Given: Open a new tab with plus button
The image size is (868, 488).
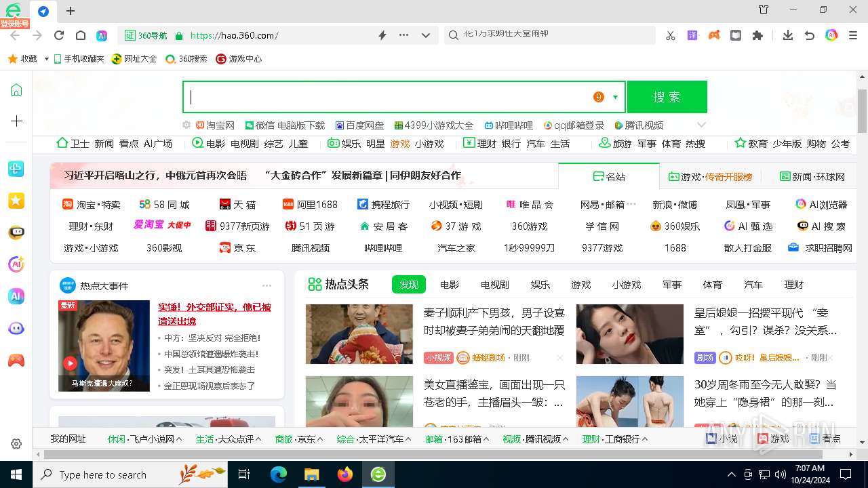Looking at the screenshot, I should tap(71, 11).
